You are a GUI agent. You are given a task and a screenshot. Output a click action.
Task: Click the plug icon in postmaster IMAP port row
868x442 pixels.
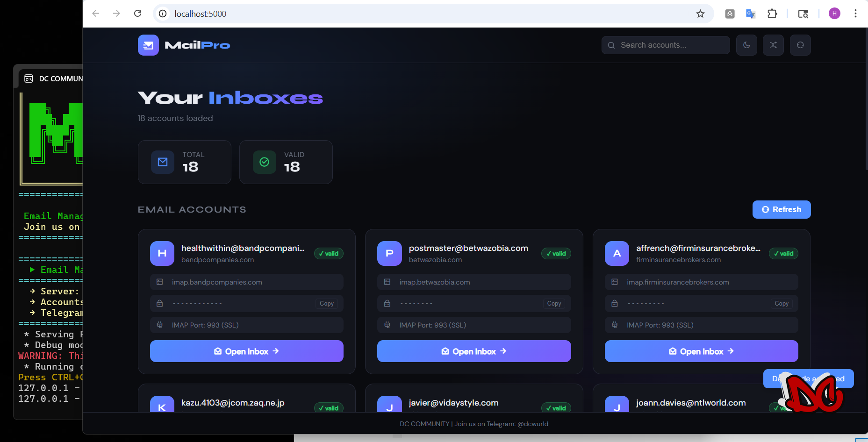pos(387,325)
